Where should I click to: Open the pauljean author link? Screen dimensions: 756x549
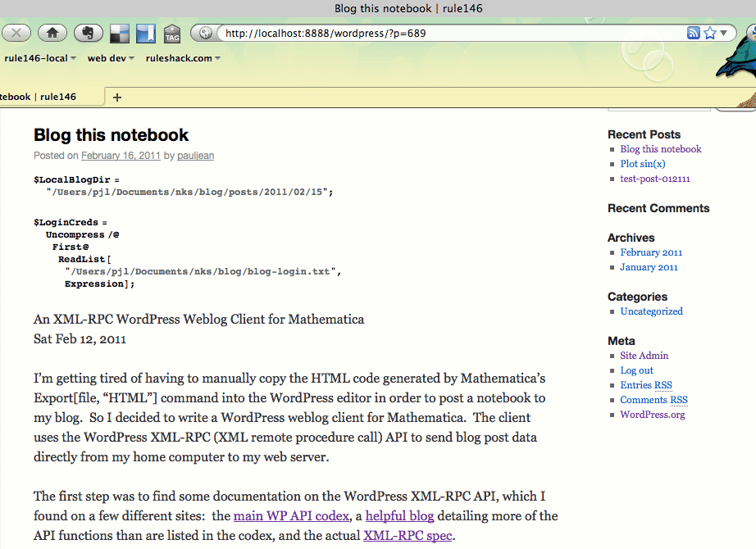point(195,156)
